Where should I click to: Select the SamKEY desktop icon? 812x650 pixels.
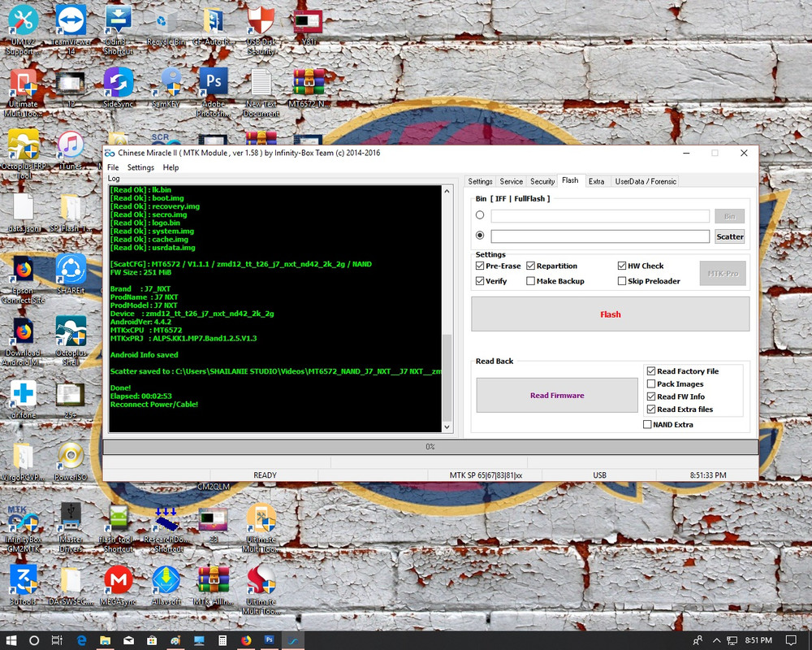point(166,87)
